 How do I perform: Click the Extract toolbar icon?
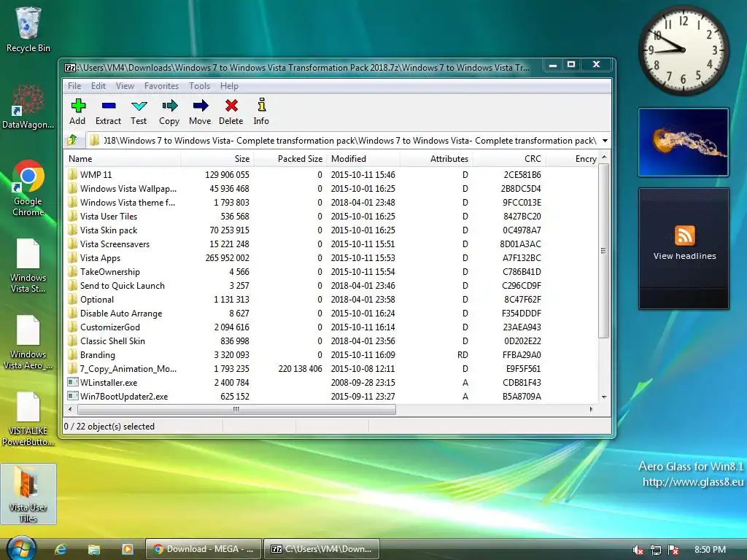[x=109, y=105]
